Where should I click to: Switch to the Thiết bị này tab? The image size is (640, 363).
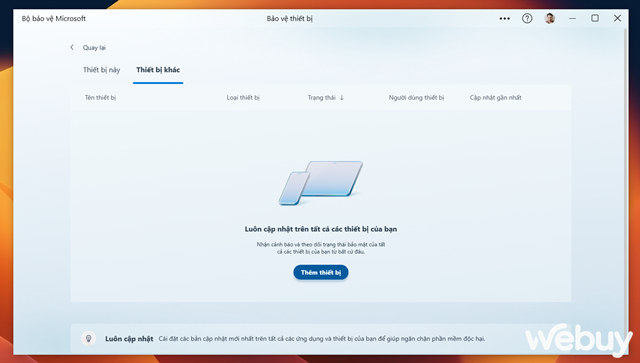(102, 70)
